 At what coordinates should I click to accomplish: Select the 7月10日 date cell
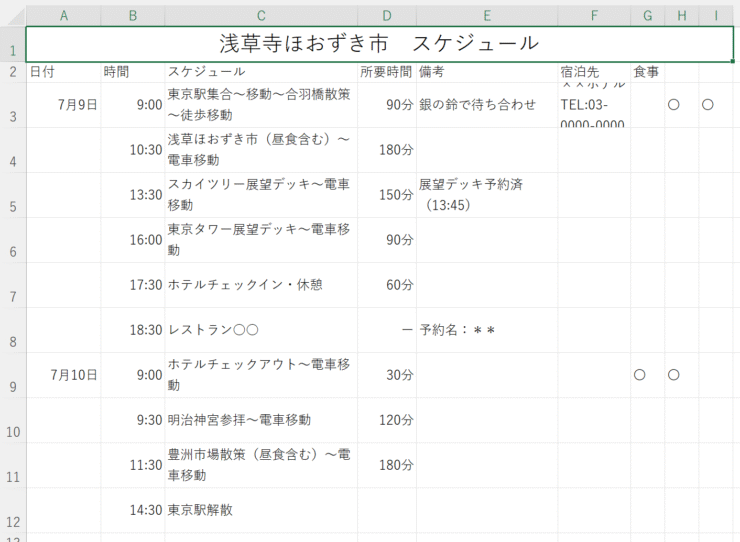[64, 375]
